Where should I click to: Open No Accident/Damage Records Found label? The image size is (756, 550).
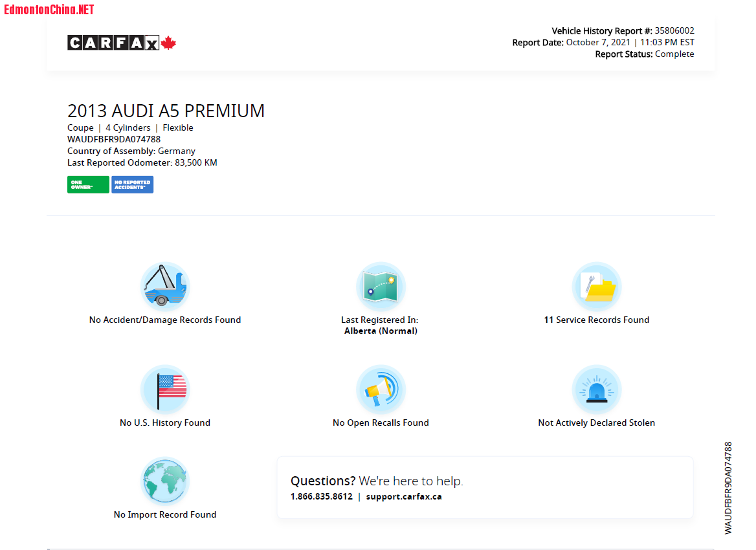point(165,320)
